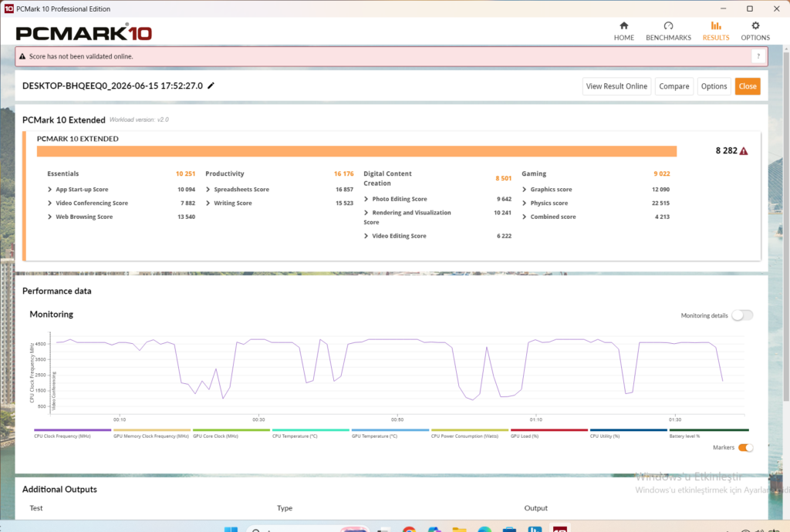Click the Video Conferencing marker in chart

tap(54, 391)
